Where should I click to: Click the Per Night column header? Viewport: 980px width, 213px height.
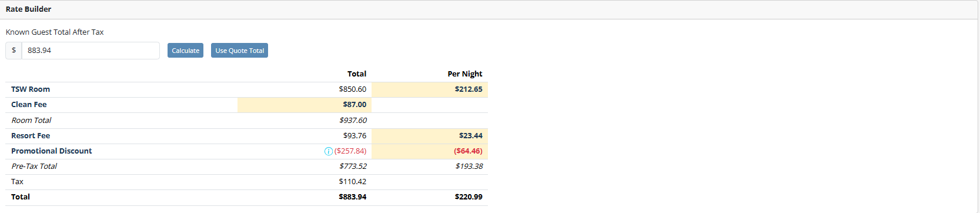(465, 74)
